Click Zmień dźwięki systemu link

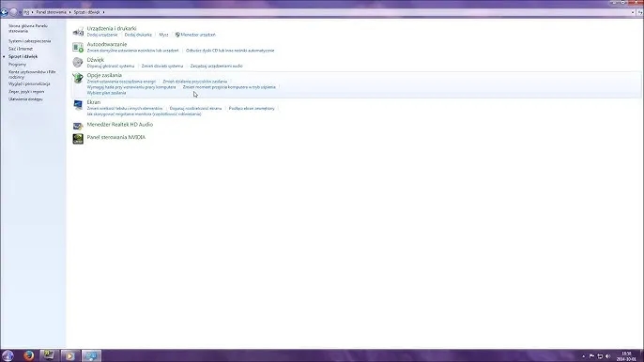(x=162, y=66)
